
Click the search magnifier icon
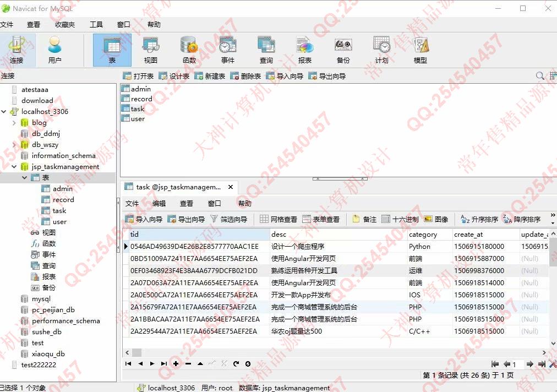pos(540,75)
